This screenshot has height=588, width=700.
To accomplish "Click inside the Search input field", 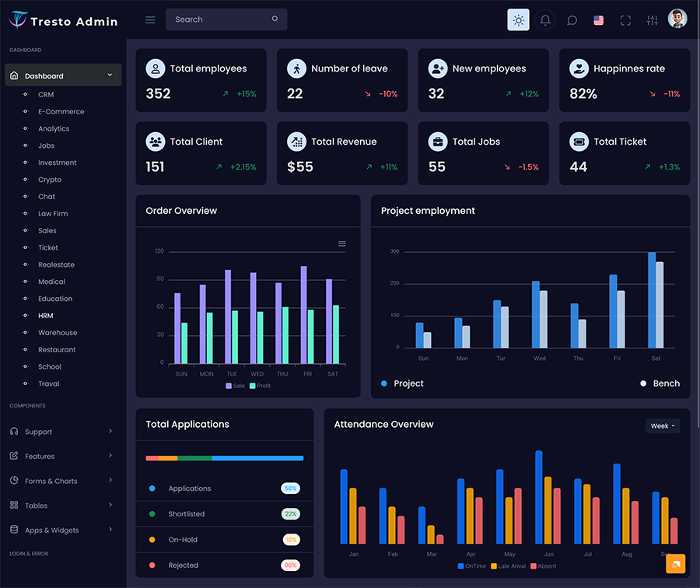I will (226, 19).
